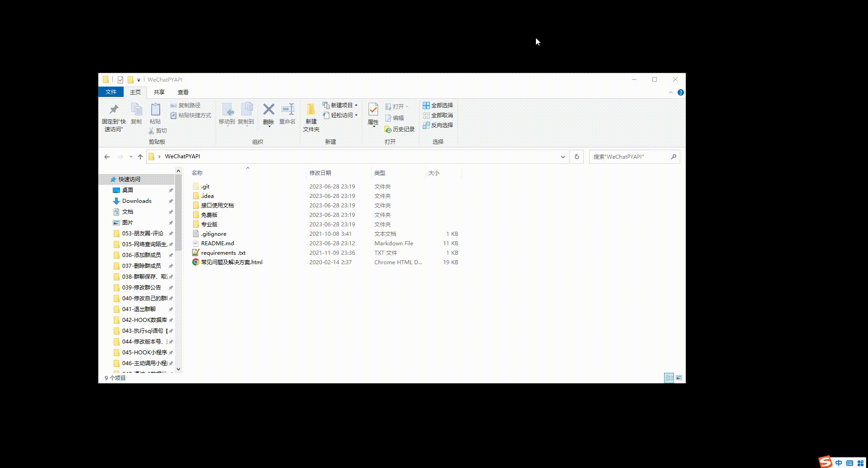The width and height of the screenshot is (868, 468).
Task: Switch to Details view icon in status bar
Action: pos(669,378)
